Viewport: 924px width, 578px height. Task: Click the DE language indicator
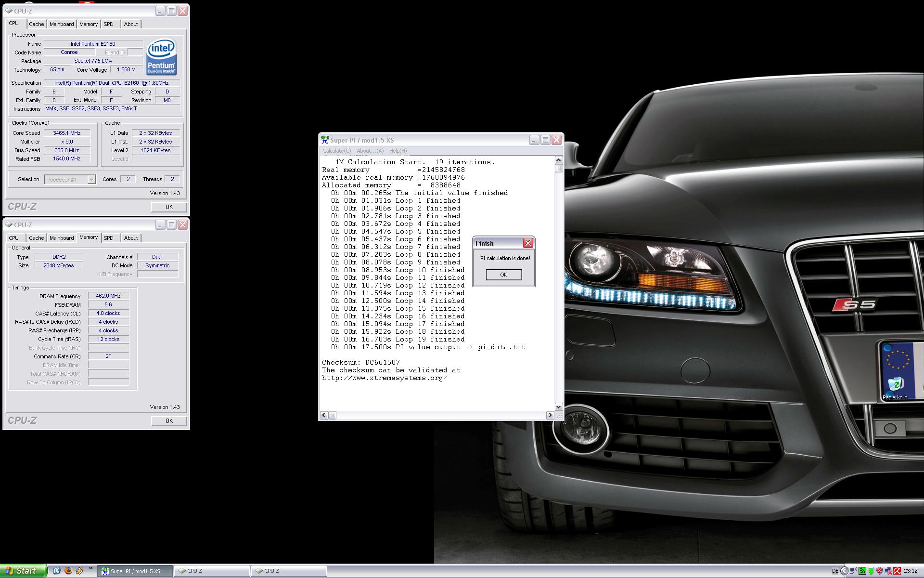(x=835, y=571)
